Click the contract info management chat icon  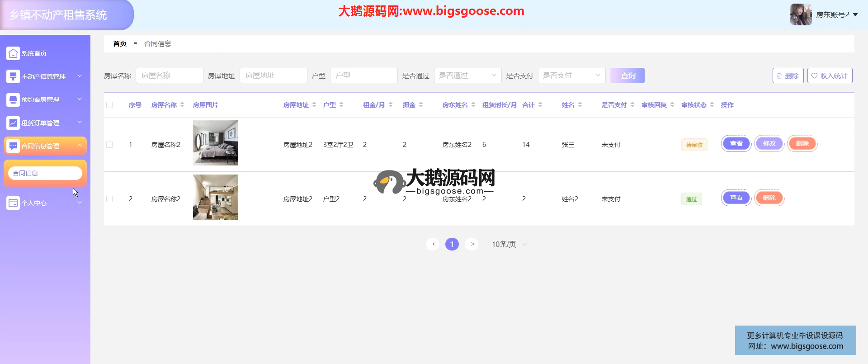(x=13, y=146)
